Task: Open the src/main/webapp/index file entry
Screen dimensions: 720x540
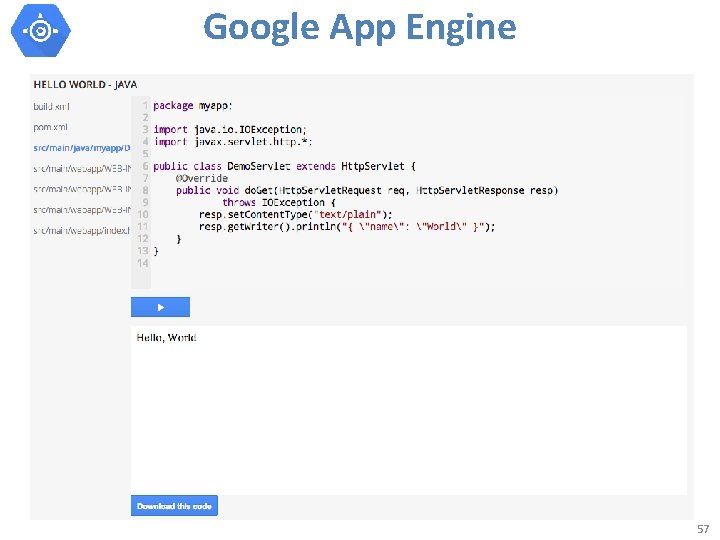Action: pos(82,231)
